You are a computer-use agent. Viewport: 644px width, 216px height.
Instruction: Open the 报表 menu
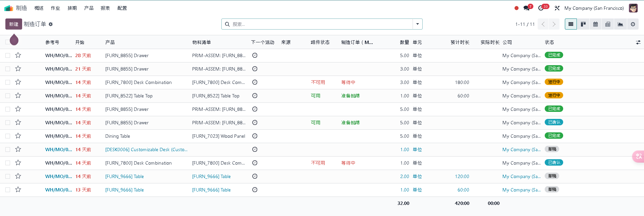105,8
